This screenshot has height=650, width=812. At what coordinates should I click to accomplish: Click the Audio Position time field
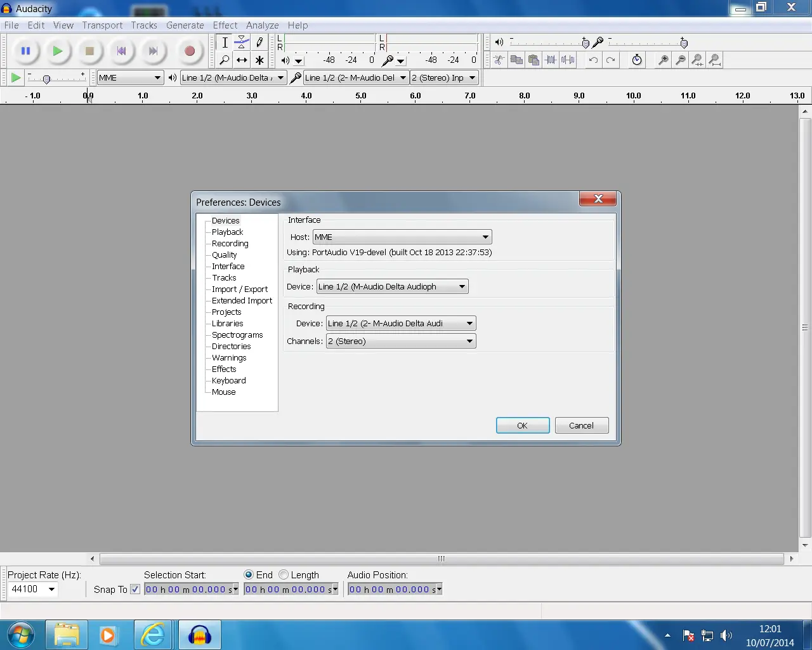click(395, 589)
